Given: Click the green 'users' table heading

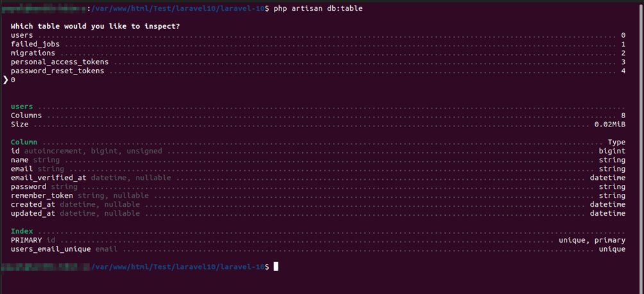Looking at the screenshot, I should tap(22, 106).
